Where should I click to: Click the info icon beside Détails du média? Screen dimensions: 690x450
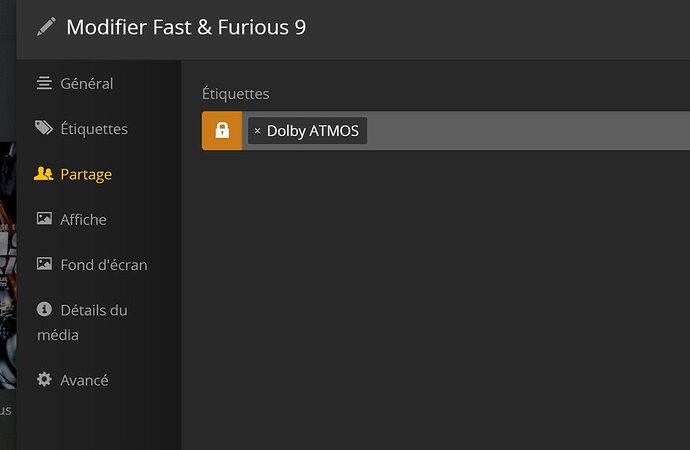(44, 310)
